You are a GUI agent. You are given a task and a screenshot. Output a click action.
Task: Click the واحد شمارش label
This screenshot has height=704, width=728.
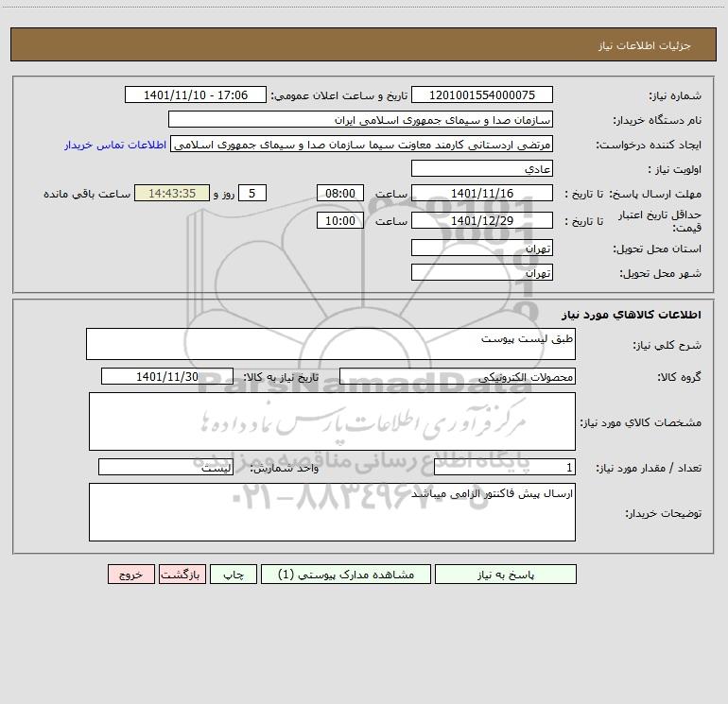(x=285, y=469)
